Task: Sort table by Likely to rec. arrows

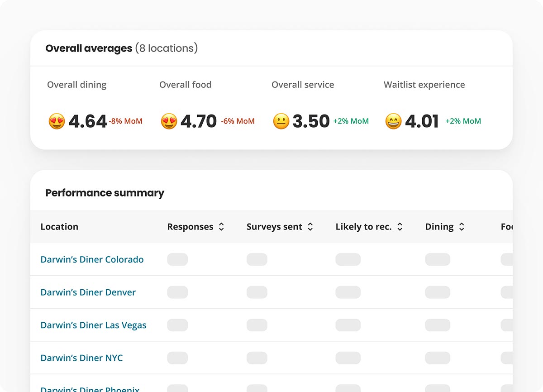Action: click(x=400, y=227)
